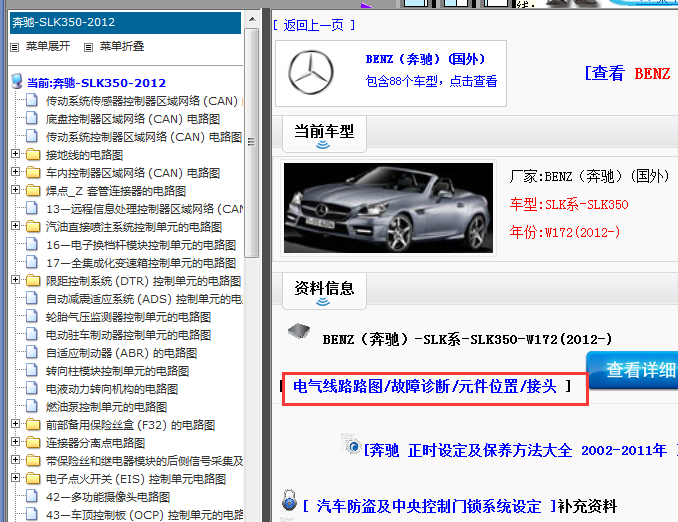Click the 查看 BENZ link at top right

pos(628,73)
